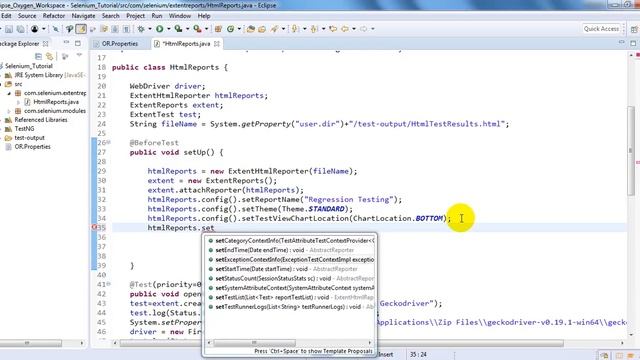Expand the com.selenium.modules package node
The height and width of the screenshot is (360, 640).
click(9, 111)
